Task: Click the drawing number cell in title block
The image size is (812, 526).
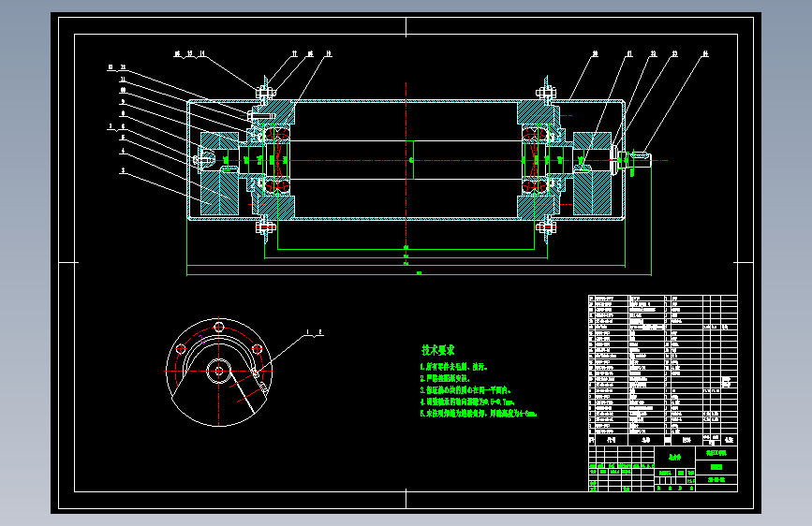Action: coord(716,480)
